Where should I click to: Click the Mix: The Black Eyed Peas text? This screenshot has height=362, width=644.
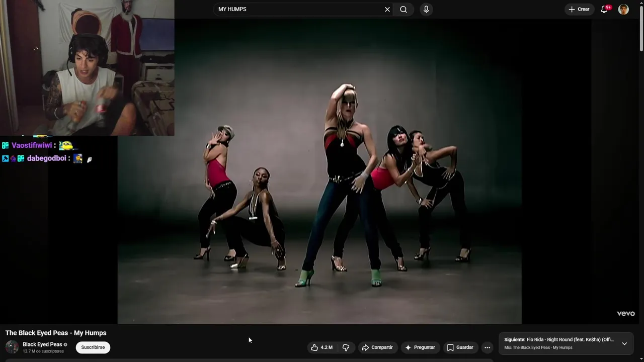(538, 348)
